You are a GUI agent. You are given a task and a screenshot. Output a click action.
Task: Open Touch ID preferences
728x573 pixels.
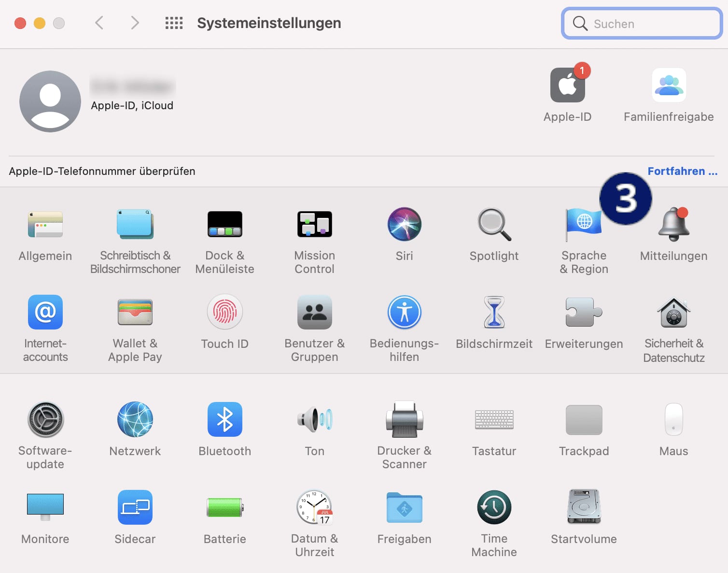click(225, 312)
